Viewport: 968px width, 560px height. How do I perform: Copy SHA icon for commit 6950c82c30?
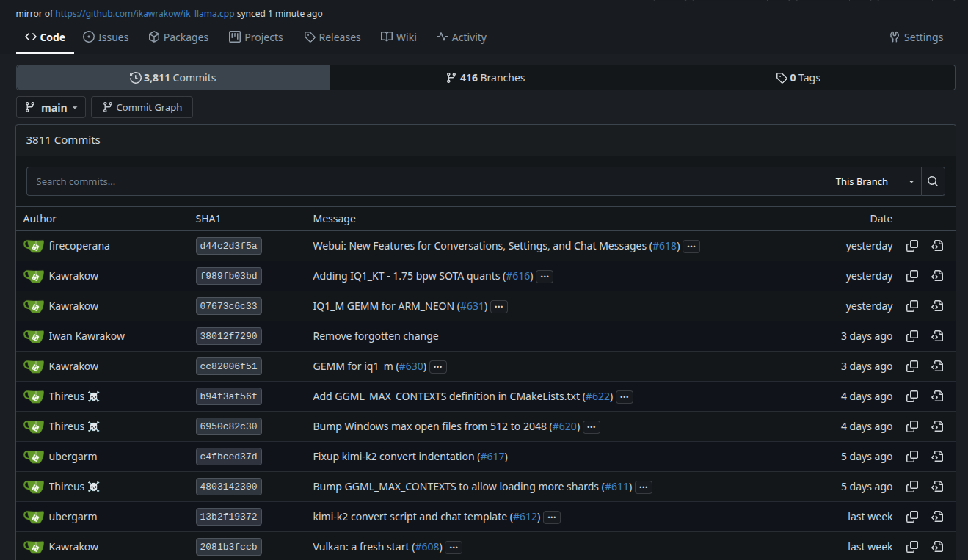coord(912,426)
